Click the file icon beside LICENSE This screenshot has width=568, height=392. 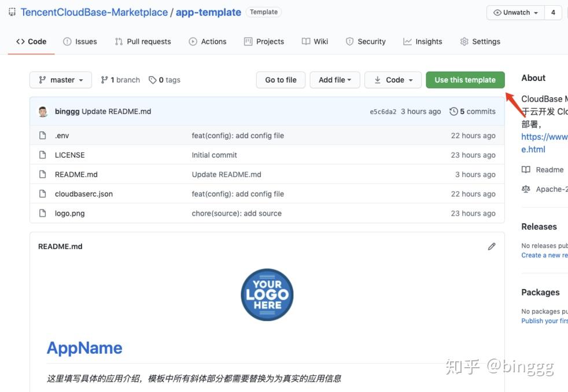point(42,155)
